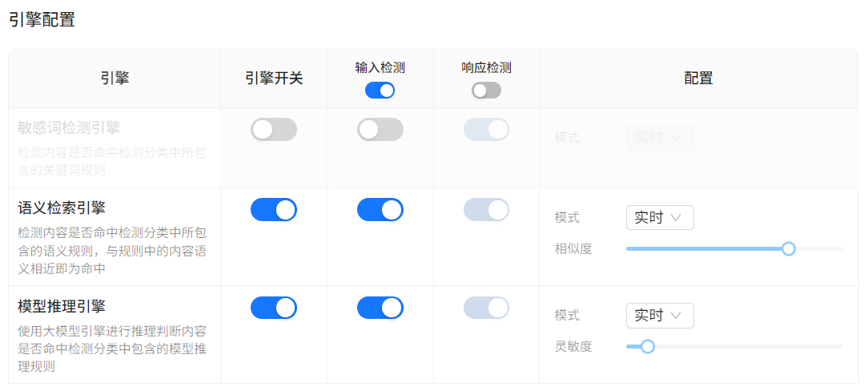Toggle the header 输入检测 switch
The height and width of the screenshot is (391, 868).
tap(380, 91)
